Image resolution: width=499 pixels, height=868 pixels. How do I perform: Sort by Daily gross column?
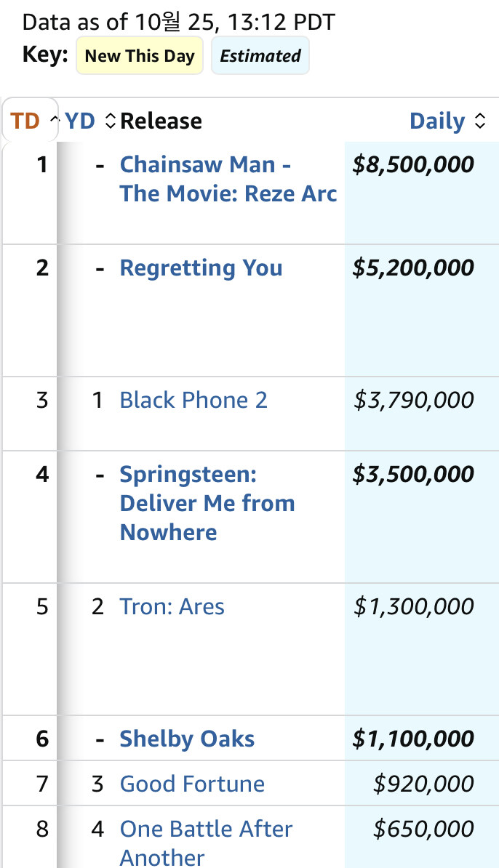[437, 121]
